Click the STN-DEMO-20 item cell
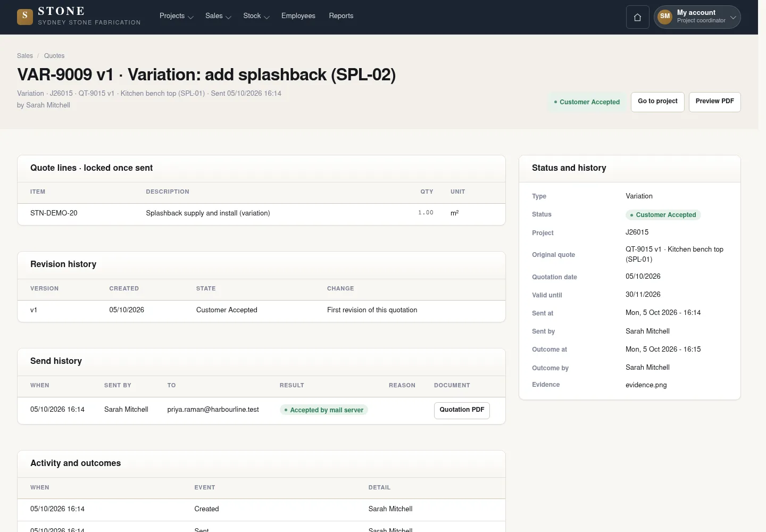This screenshot has width=766, height=532. tap(54, 213)
